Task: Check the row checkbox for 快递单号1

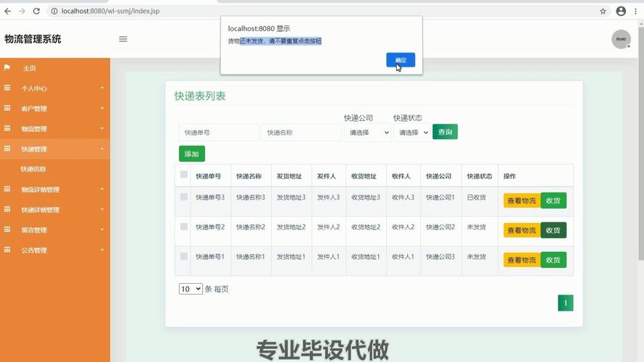Action: click(x=184, y=256)
